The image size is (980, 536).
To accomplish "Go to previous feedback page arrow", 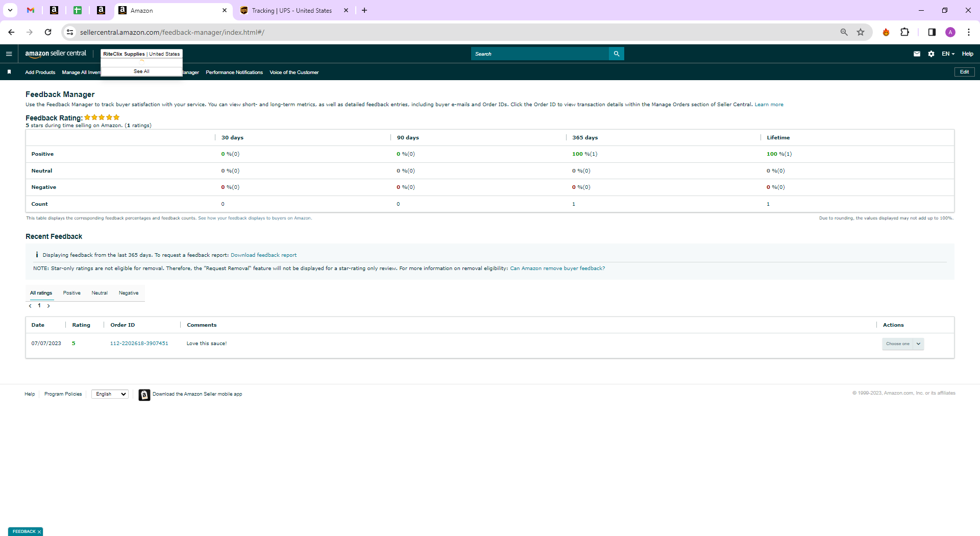I will pyautogui.click(x=30, y=306).
